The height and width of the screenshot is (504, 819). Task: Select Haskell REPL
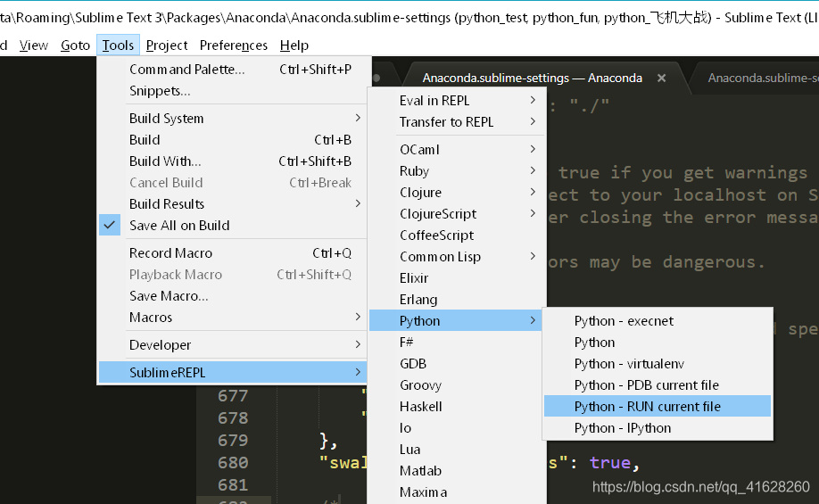pyautogui.click(x=457, y=407)
